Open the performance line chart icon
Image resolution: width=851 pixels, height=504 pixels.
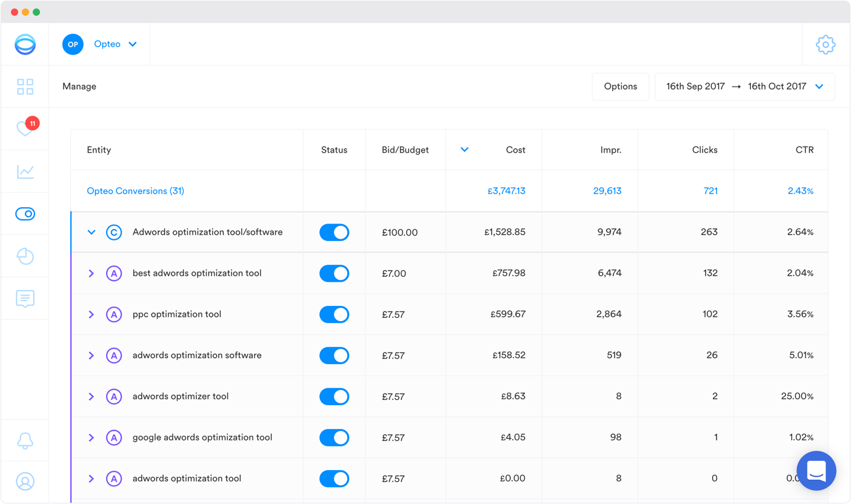25,171
